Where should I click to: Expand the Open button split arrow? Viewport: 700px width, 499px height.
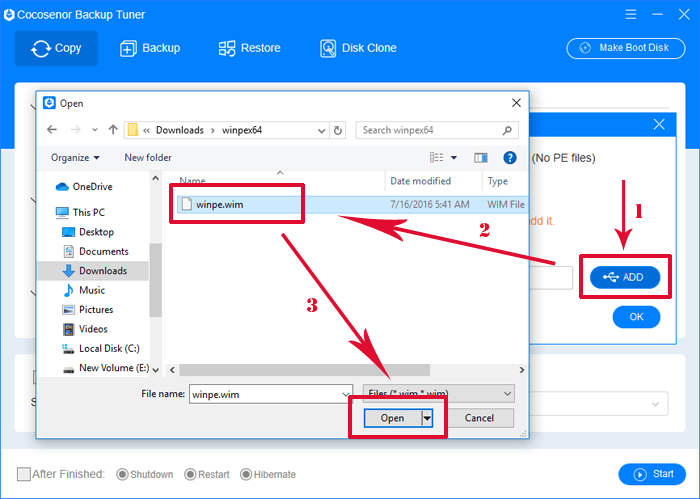point(427,418)
